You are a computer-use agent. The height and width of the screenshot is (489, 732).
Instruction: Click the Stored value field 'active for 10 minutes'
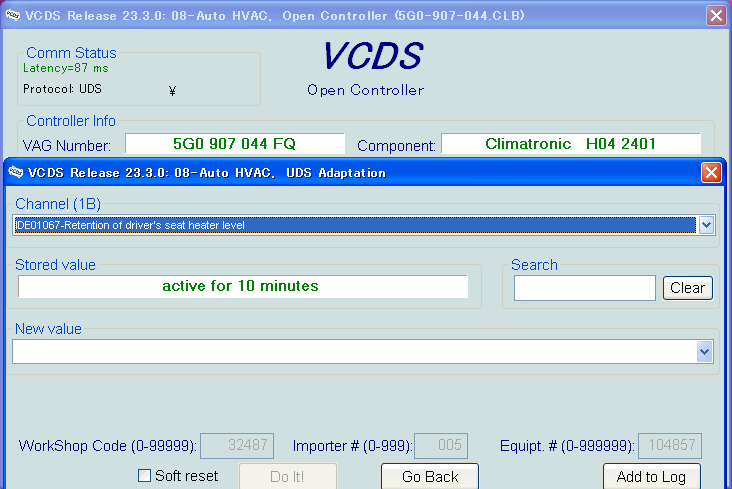pos(243,286)
